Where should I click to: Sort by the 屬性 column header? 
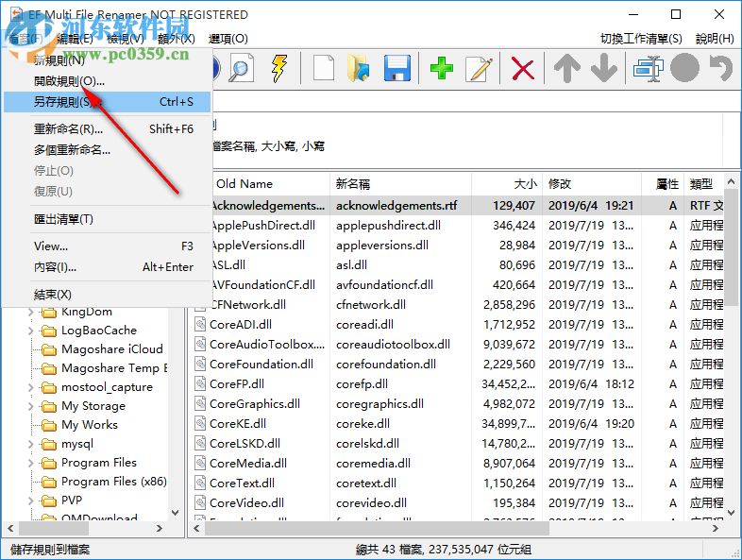(x=663, y=183)
